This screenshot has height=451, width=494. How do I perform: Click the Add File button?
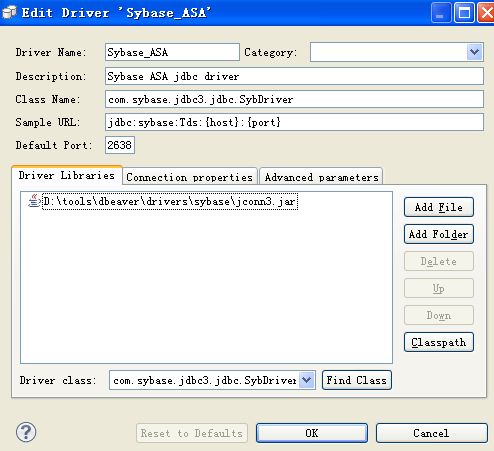point(439,207)
